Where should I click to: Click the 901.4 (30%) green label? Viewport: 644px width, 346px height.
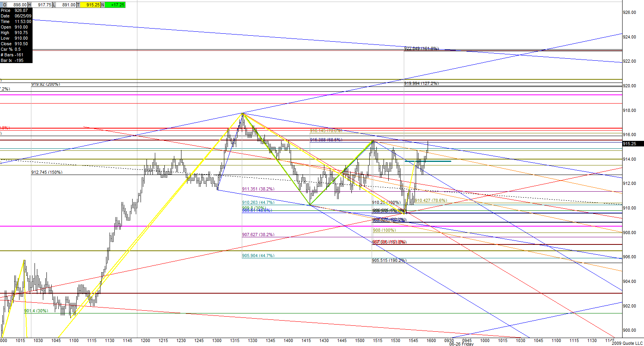point(36,311)
